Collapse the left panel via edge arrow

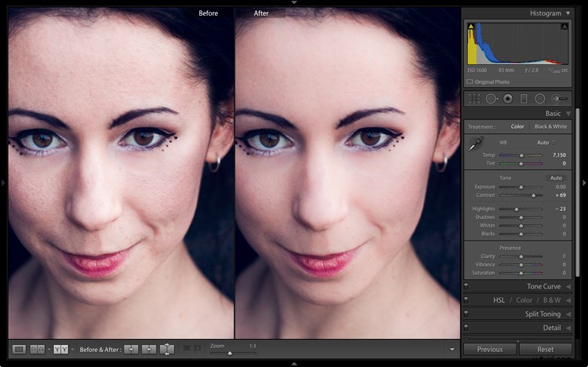click(x=3, y=183)
